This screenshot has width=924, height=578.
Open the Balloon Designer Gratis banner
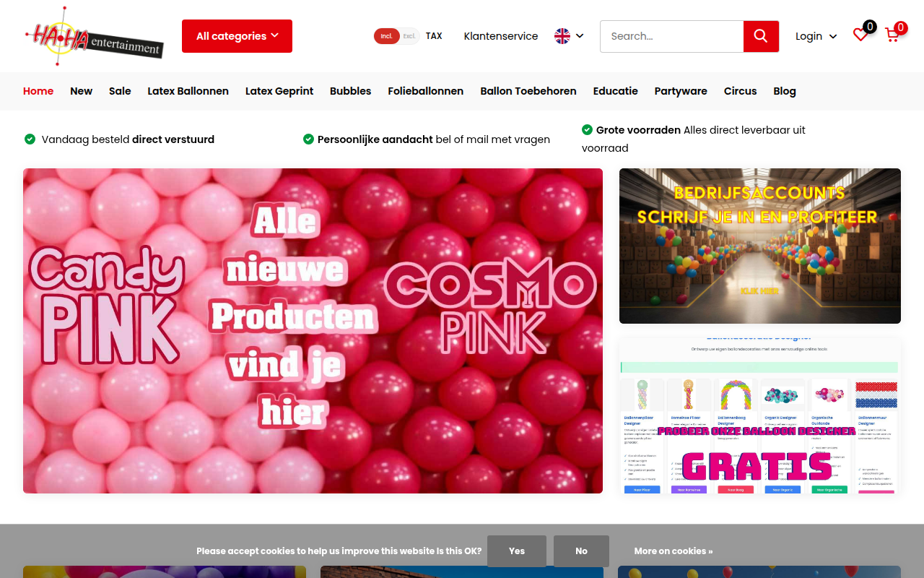pos(760,416)
